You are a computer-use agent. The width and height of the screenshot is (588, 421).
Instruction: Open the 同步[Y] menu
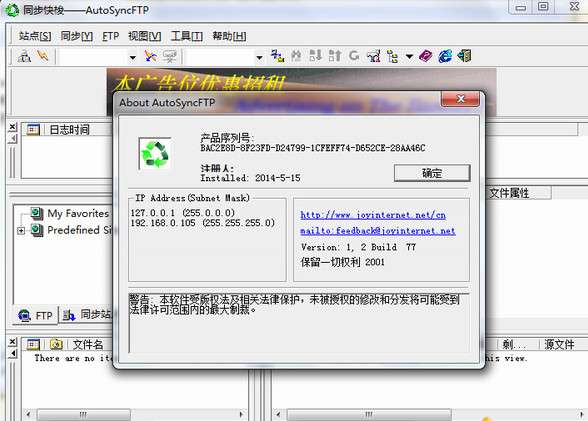pos(76,36)
